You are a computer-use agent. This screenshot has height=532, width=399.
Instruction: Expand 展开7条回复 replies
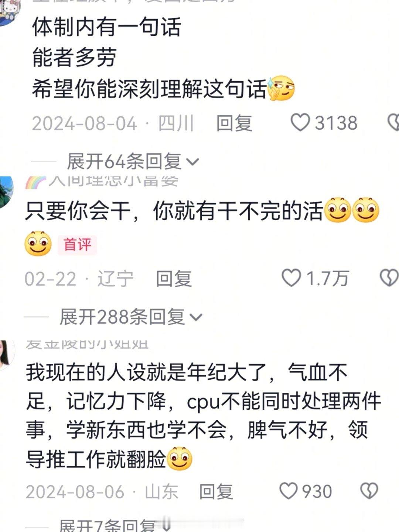pyautogui.click(x=113, y=526)
